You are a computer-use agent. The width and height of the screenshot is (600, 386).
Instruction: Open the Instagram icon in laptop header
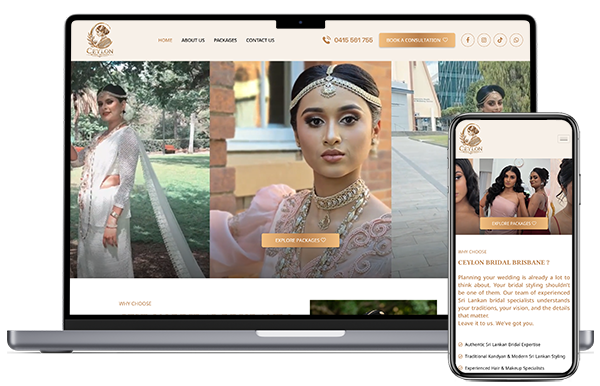tap(484, 40)
